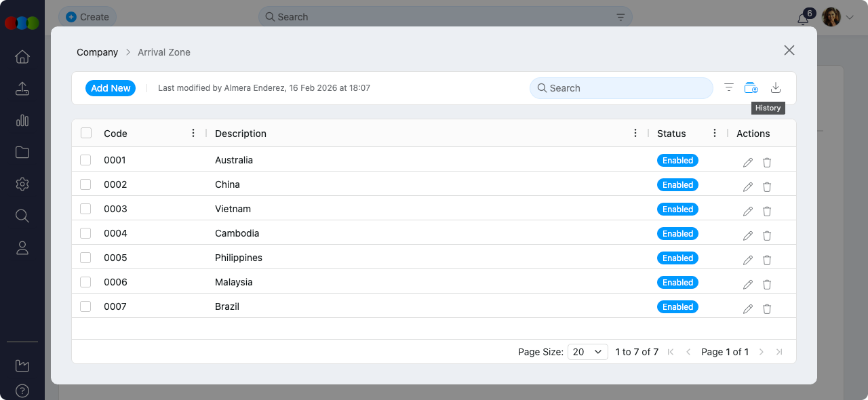The image size is (868, 400).
Task: Open Code column options menu
Action: 193,133
